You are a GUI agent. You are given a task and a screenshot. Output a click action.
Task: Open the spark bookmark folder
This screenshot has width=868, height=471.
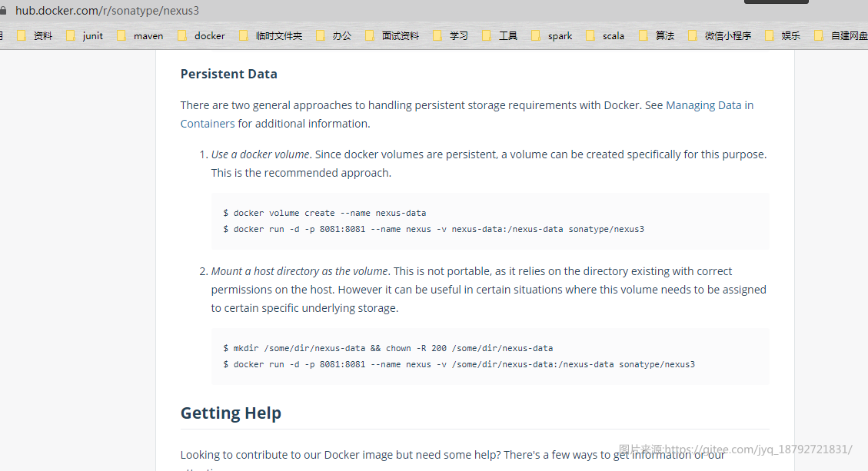tap(552, 36)
